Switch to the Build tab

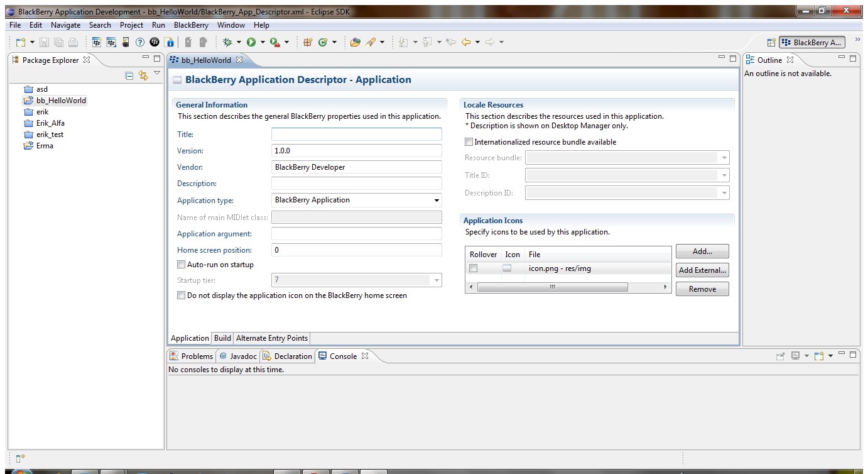[222, 338]
